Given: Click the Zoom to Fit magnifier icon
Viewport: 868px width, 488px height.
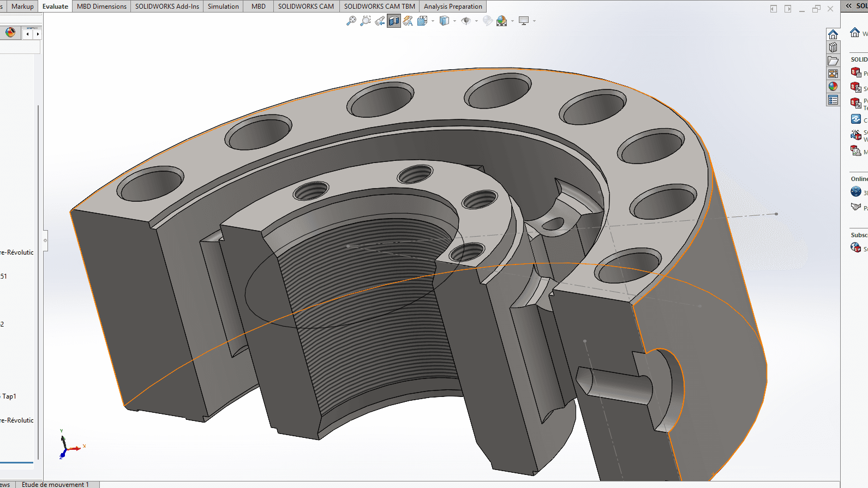Looking at the screenshot, I should click(x=351, y=21).
